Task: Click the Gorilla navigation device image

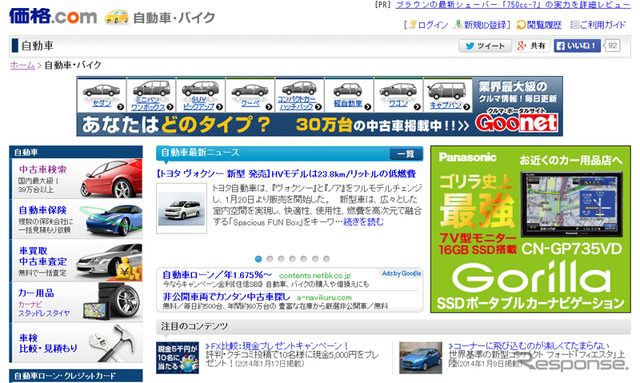Action: pos(572,205)
